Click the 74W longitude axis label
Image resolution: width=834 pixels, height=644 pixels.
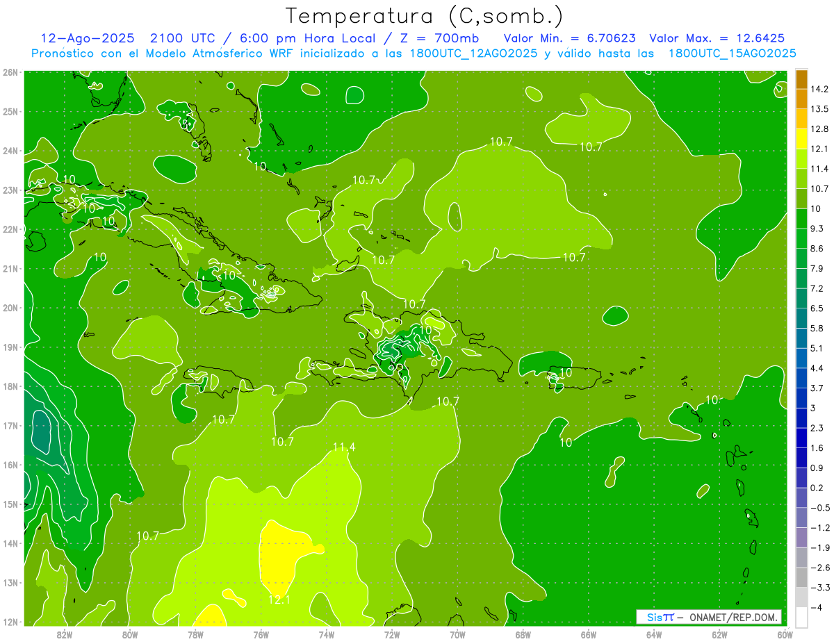pos(327,634)
